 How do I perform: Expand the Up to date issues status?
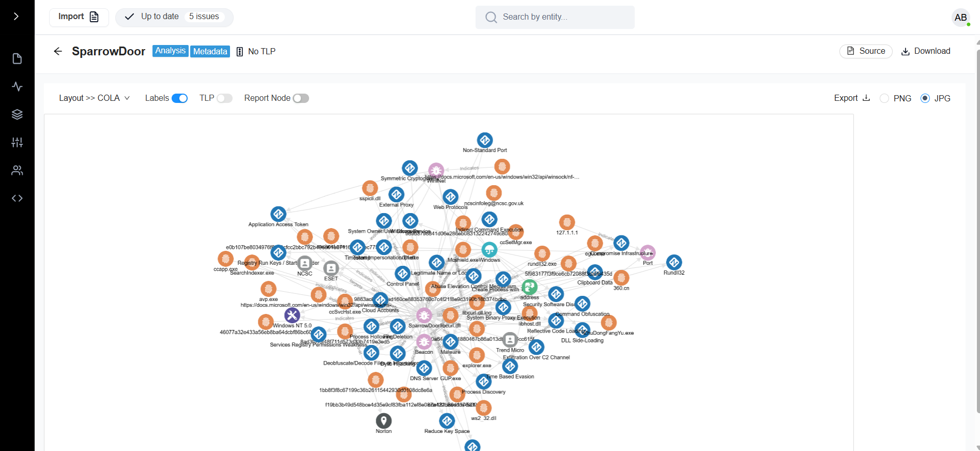(x=174, y=17)
